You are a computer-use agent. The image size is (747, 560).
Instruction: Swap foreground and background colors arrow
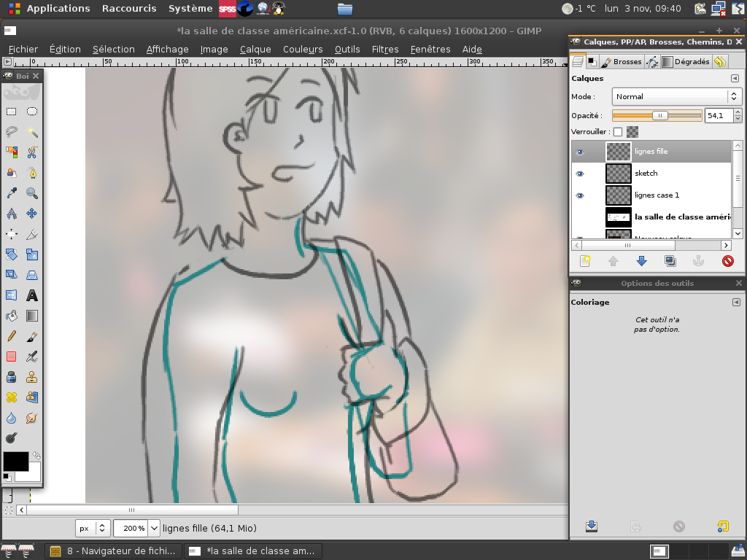(36, 456)
